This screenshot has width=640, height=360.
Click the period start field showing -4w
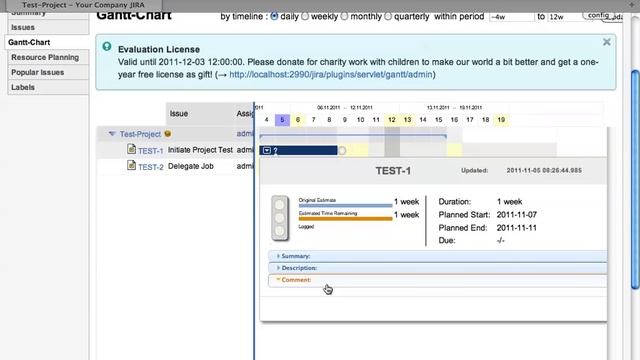[x=511, y=17]
